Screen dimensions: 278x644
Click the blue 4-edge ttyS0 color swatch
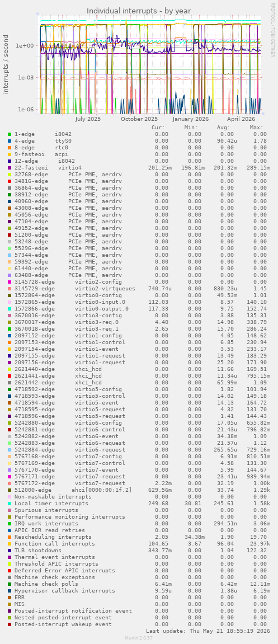point(10,141)
